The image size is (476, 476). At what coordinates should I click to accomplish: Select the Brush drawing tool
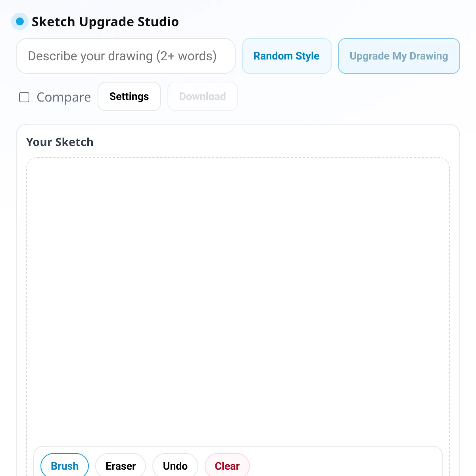[65, 465]
